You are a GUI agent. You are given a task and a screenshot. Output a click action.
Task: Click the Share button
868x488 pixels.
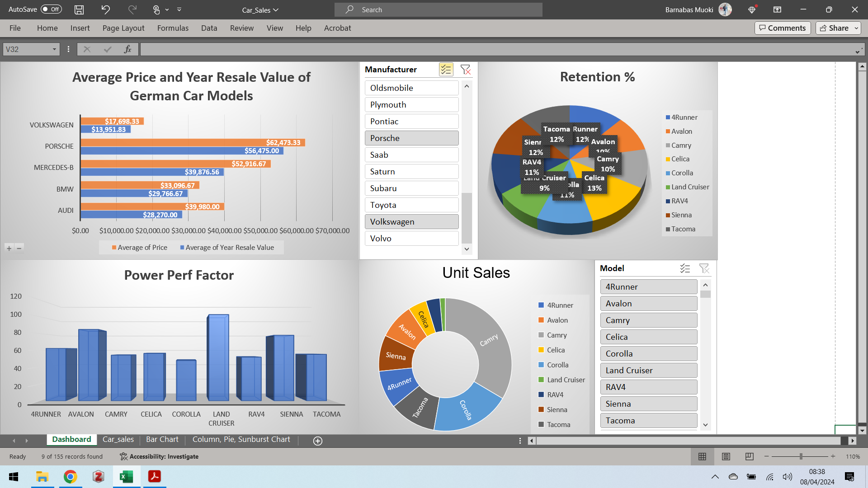click(x=835, y=28)
